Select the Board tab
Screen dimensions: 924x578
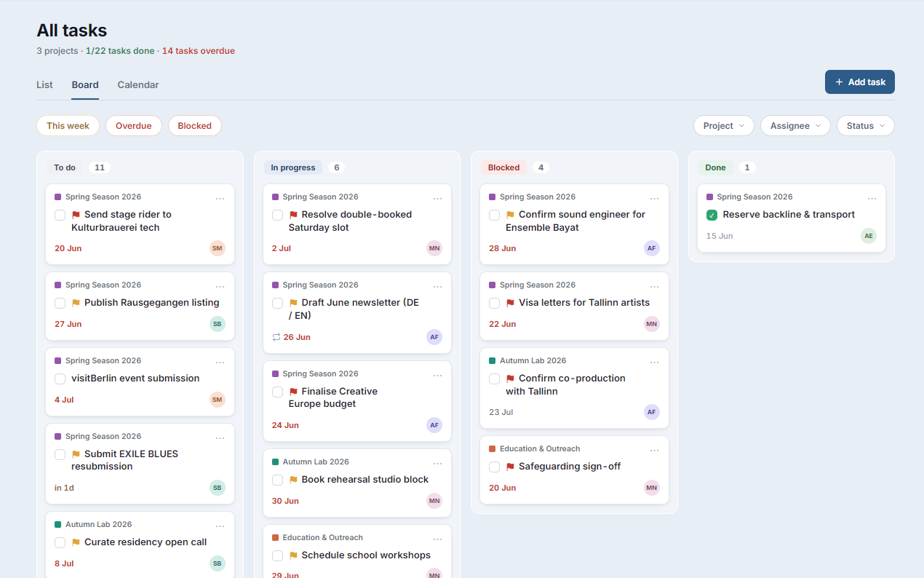click(85, 84)
